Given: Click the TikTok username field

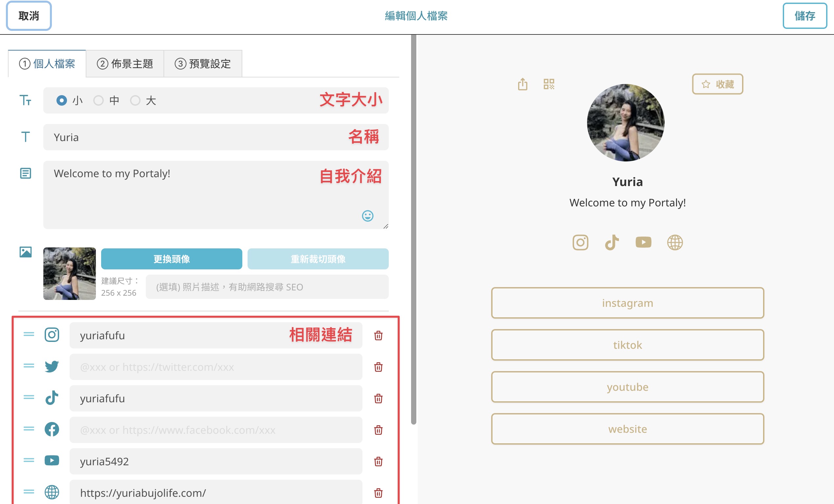Looking at the screenshot, I should pyautogui.click(x=216, y=398).
